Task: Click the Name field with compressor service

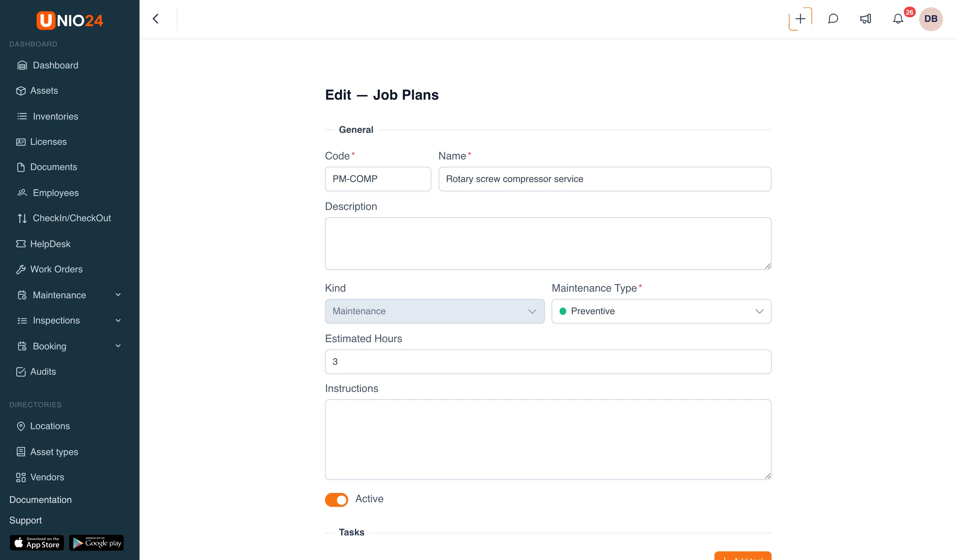Action: click(604, 179)
